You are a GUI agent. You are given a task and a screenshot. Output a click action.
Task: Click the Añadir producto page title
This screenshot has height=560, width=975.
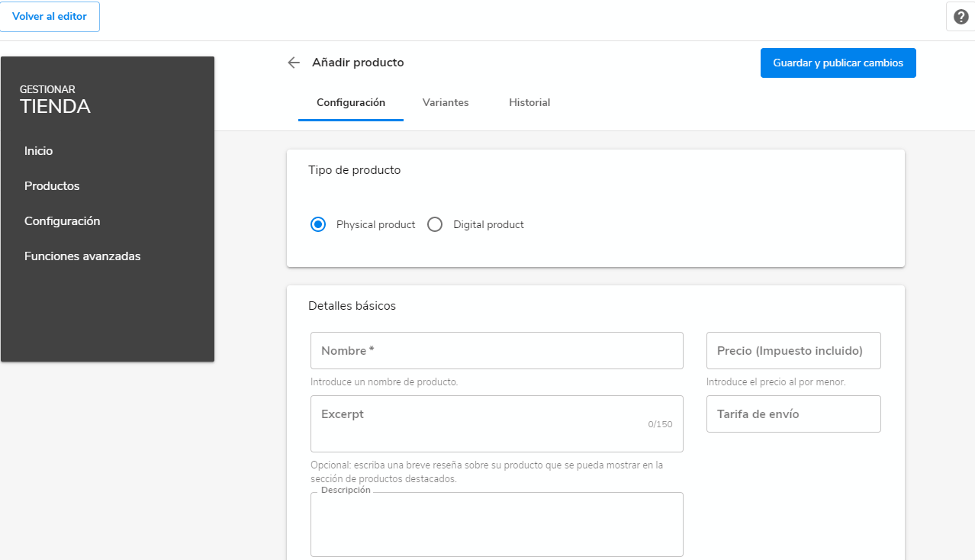click(x=358, y=63)
